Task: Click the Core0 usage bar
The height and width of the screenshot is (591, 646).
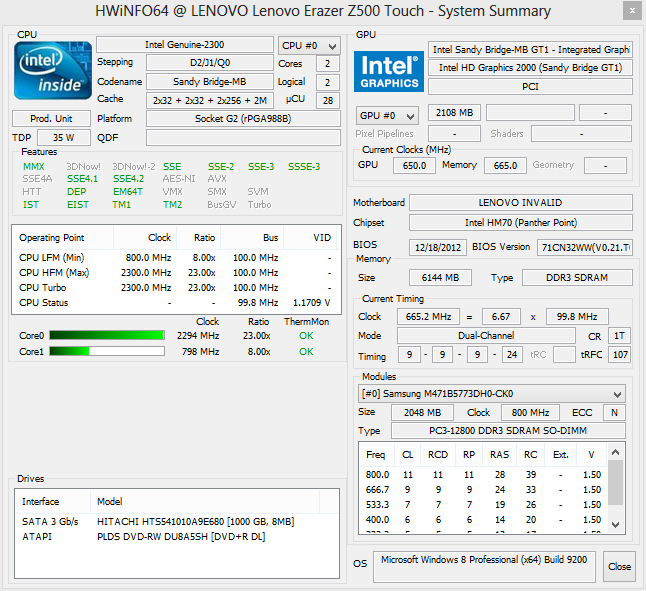Action: 107,336
